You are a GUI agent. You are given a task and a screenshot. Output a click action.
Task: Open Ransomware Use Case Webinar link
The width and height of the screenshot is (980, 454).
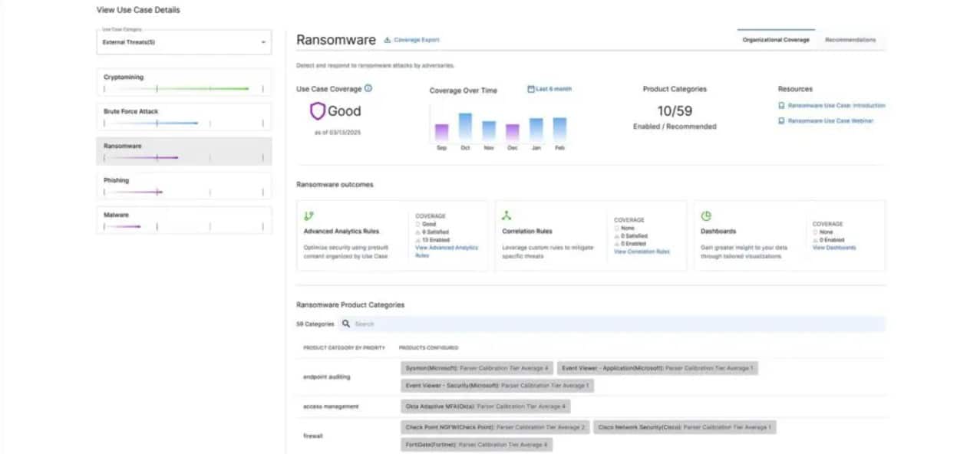830,121
